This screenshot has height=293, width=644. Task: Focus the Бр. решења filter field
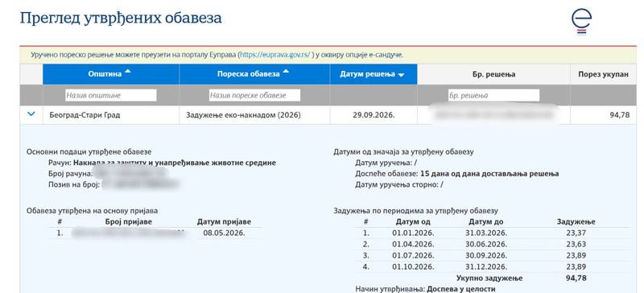tap(493, 95)
